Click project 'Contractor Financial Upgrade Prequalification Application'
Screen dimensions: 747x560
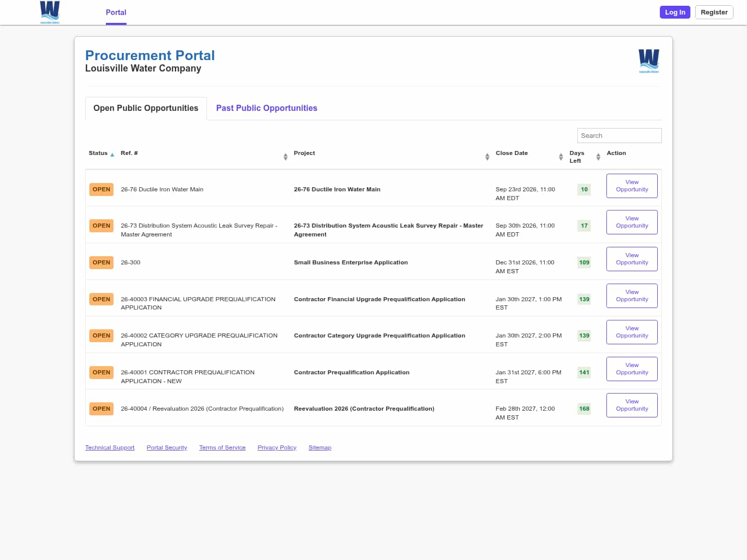tap(380, 299)
